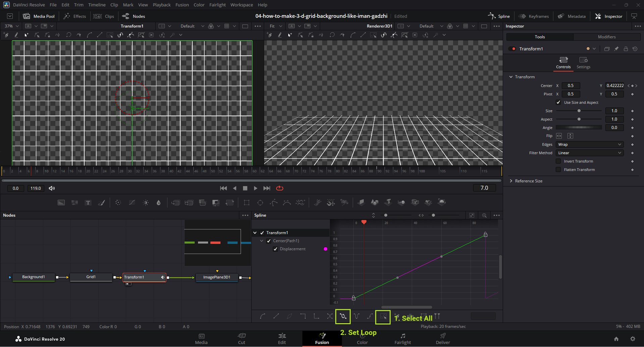The height and width of the screenshot is (347, 644).
Task: Open the Fusion menu
Action: (182, 5)
